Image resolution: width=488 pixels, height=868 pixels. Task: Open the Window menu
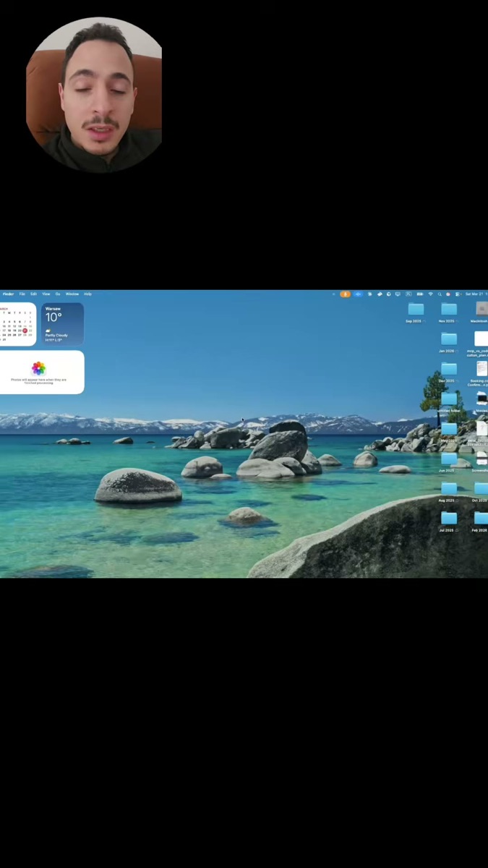coord(72,294)
